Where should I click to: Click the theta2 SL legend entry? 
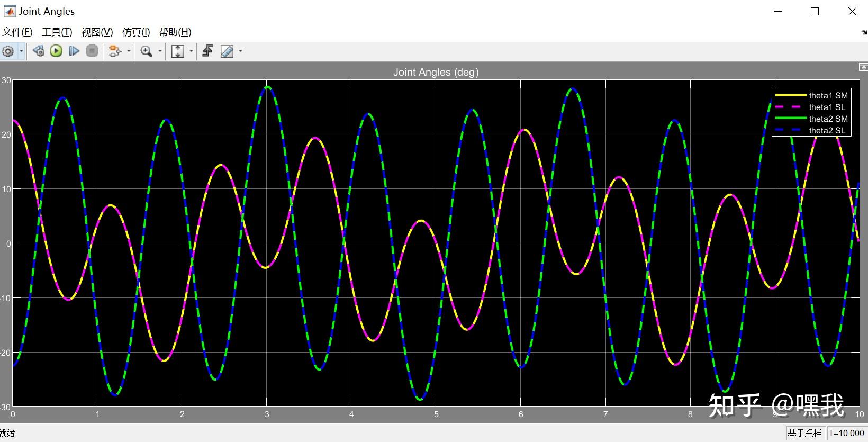811,130
